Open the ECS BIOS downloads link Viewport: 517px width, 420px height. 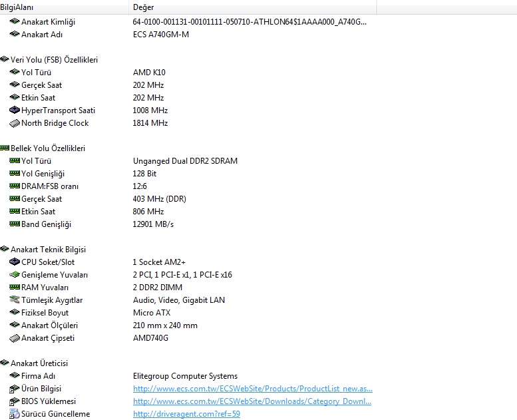pyautogui.click(x=252, y=401)
